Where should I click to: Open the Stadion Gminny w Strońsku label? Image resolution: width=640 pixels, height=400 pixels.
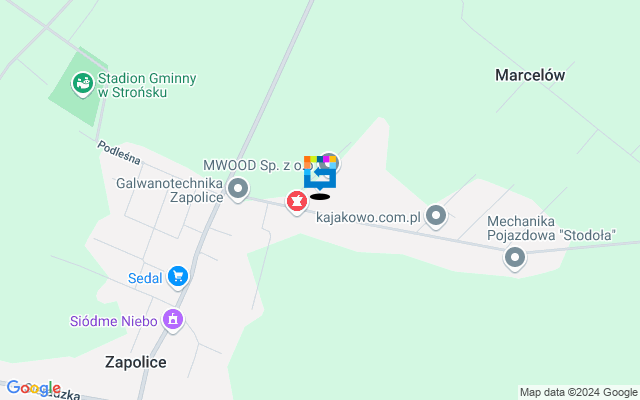[x=147, y=85]
